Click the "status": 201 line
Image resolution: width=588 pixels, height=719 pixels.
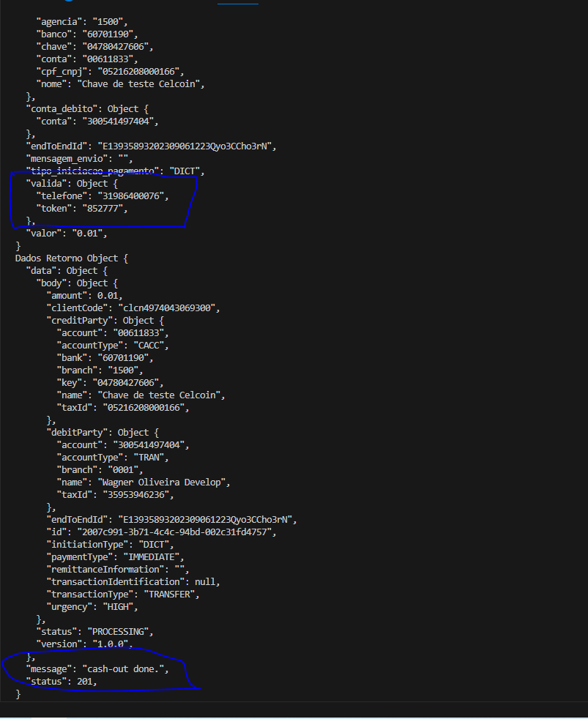[x=61, y=682]
